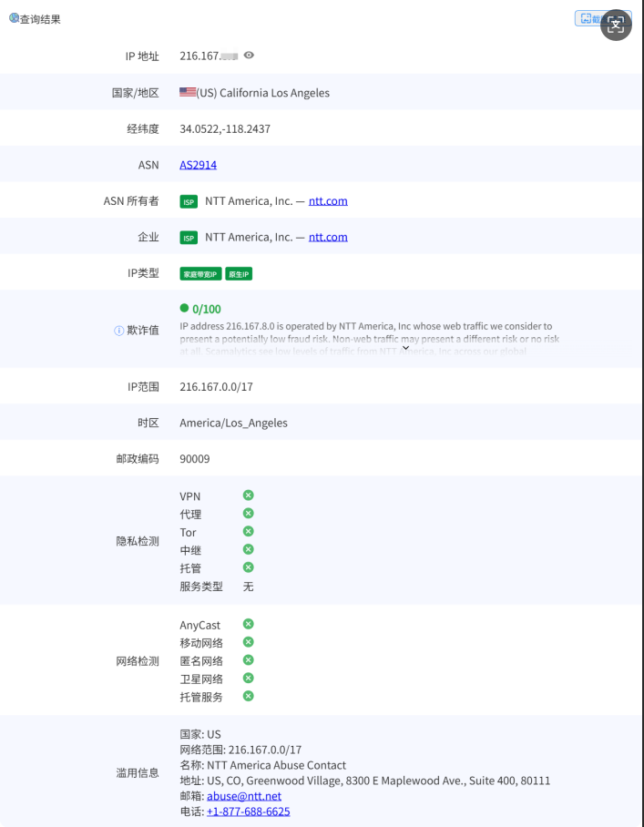
Task: Click the US flag icon next to California
Action: tap(188, 92)
